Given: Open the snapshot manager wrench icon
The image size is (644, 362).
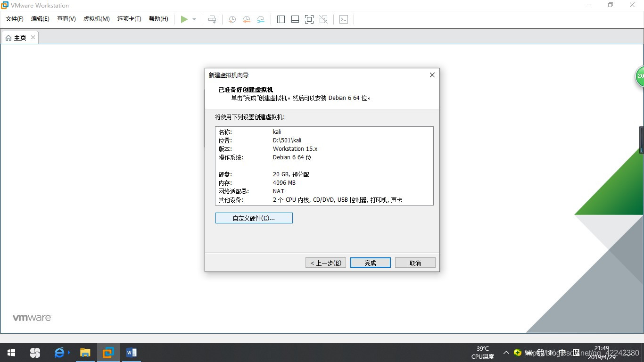Looking at the screenshot, I should [261, 19].
